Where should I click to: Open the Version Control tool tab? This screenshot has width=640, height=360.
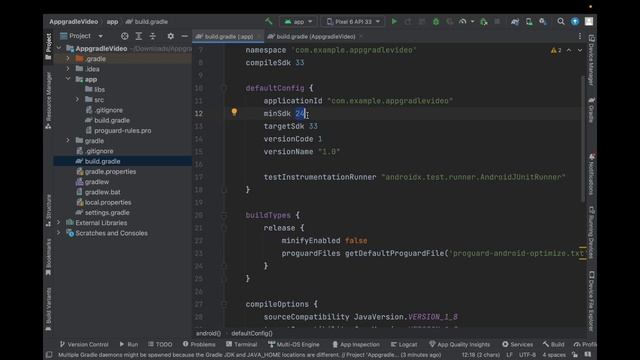[84, 344]
